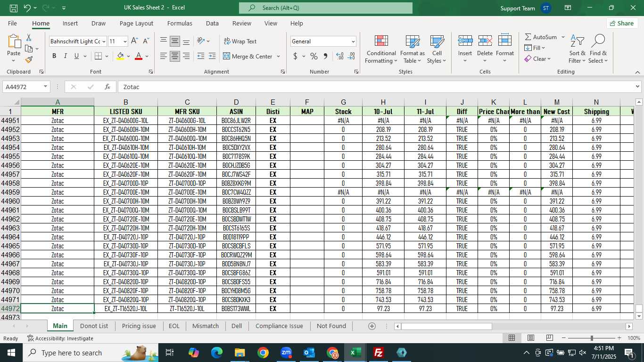Toggle Italic formatting
The width and height of the screenshot is (644, 362).
point(66,56)
